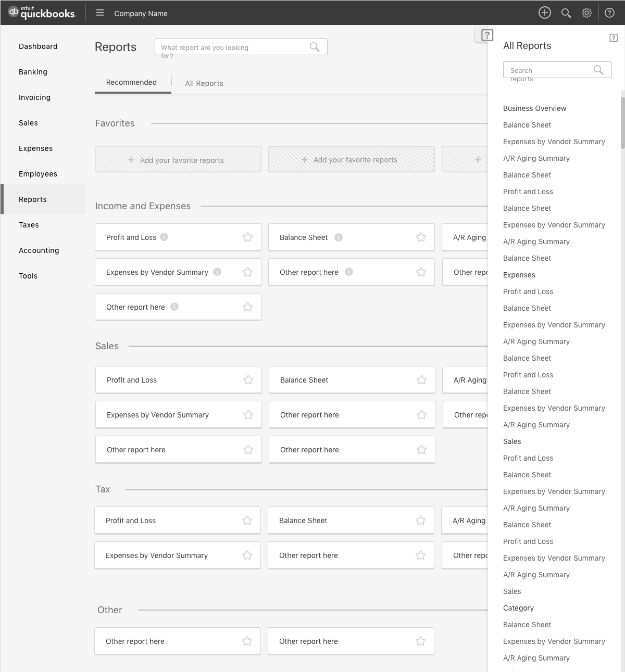Click the magnifier in the main Reports search box

point(315,47)
